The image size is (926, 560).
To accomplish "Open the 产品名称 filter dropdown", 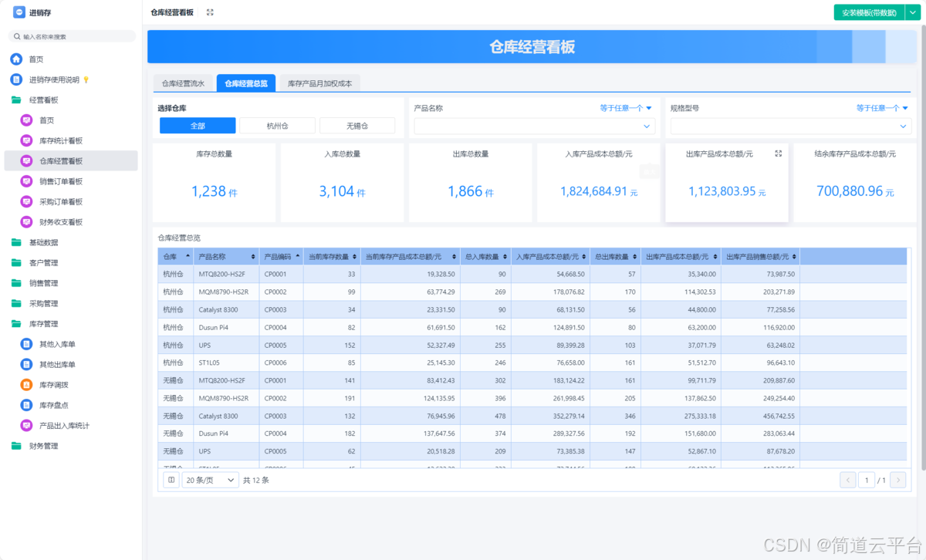I will pyautogui.click(x=534, y=126).
